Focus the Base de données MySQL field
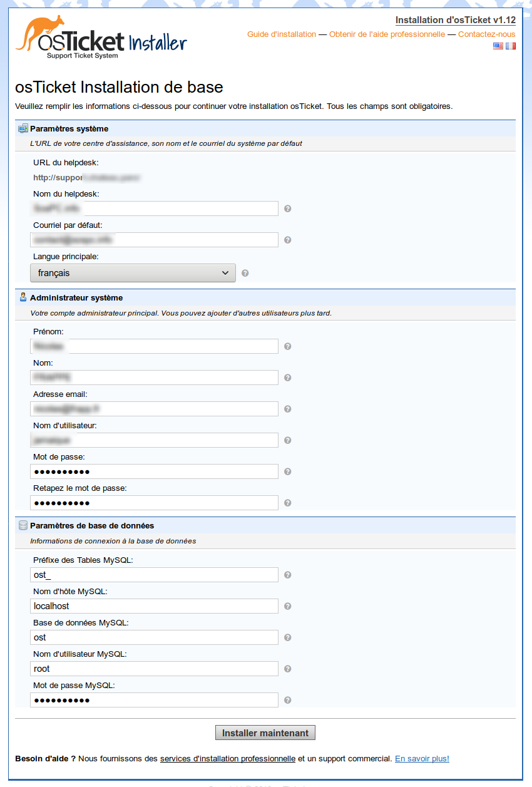This screenshot has height=787, width=532. 154,637
